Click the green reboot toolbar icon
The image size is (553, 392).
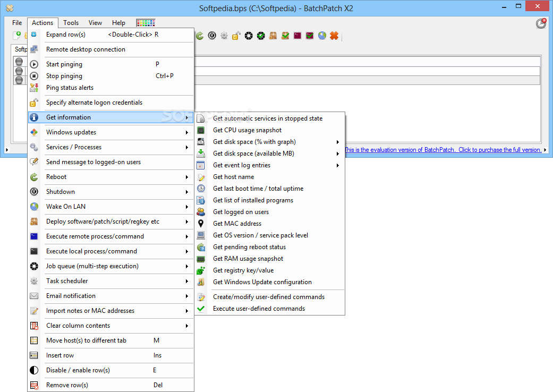pyautogui.click(x=200, y=36)
